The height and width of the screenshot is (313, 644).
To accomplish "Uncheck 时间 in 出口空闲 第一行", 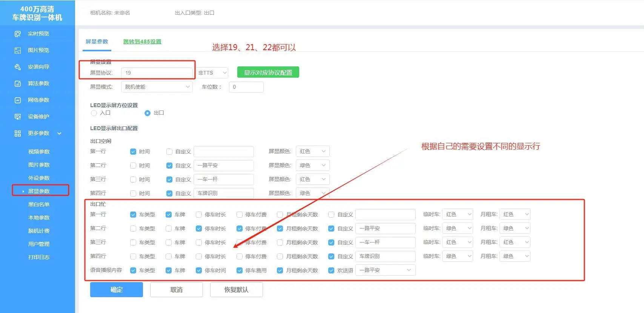I will [x=133, y=152].
